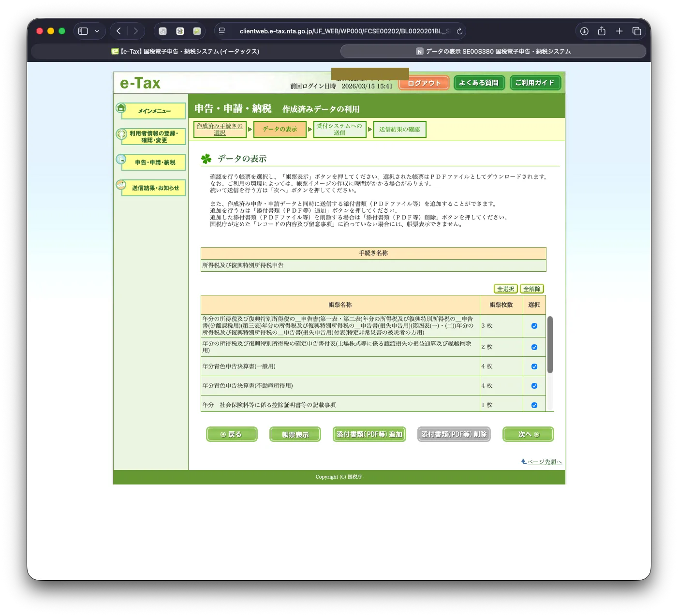
Task: Uncheck the first 申告書 row checkbox
Action: point(534,326)
